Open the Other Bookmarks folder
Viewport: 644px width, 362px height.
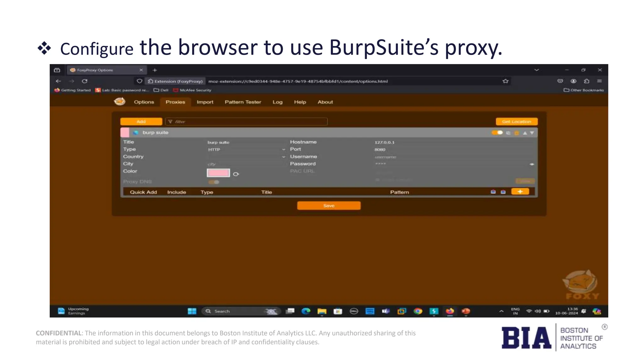coord(584,90)
